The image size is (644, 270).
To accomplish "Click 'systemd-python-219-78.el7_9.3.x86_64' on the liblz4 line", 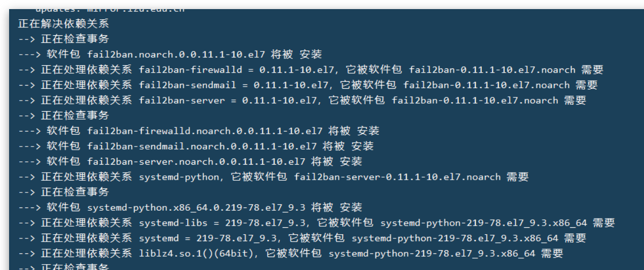I will tap(431, 253).
